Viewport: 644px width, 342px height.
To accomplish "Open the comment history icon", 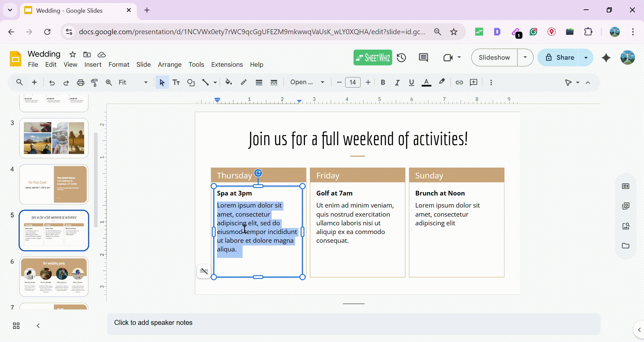I will (423, 58).
